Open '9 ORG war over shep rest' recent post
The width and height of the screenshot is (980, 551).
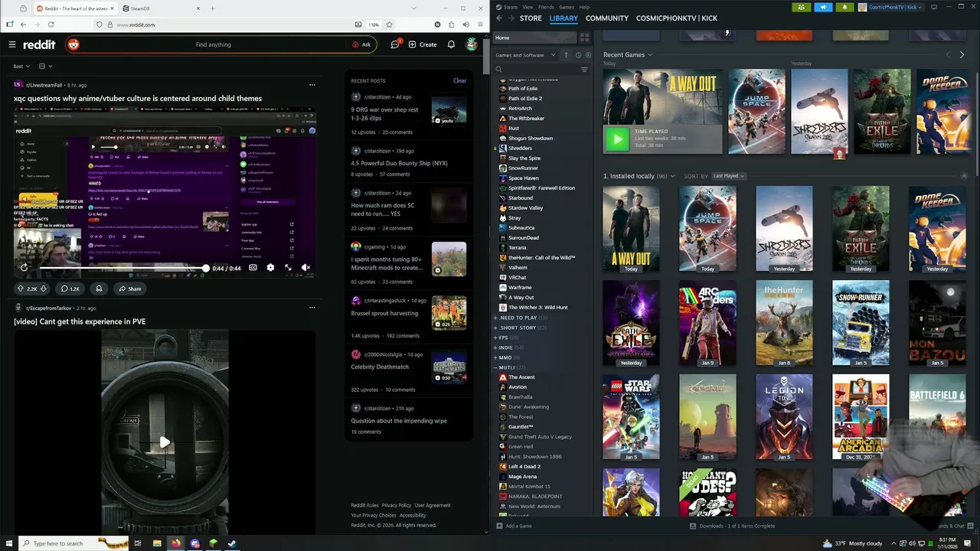[385, 113]
